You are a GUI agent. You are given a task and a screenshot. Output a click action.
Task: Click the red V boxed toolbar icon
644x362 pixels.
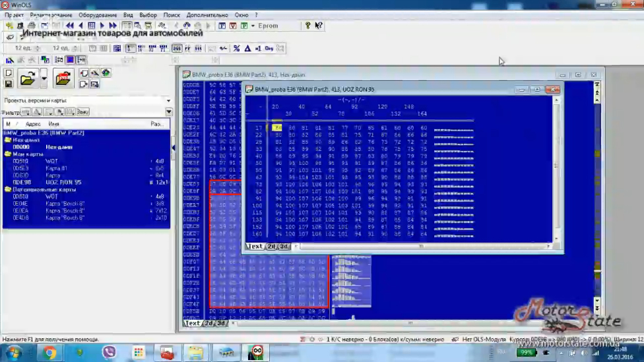pos(233,26)
